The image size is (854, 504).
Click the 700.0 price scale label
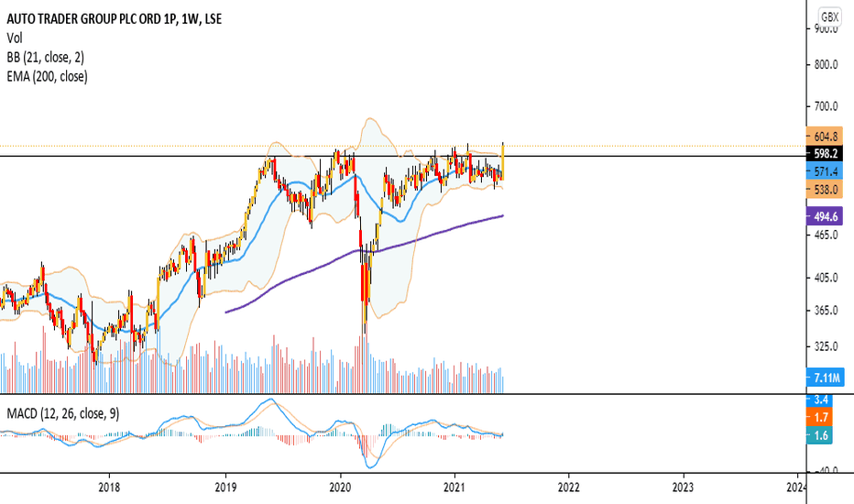(826, 106)
